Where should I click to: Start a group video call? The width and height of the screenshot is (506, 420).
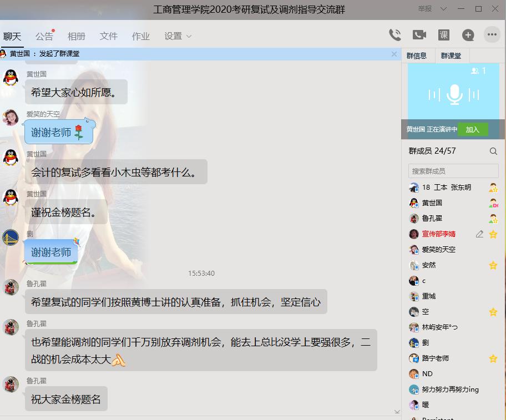[419, 35]
